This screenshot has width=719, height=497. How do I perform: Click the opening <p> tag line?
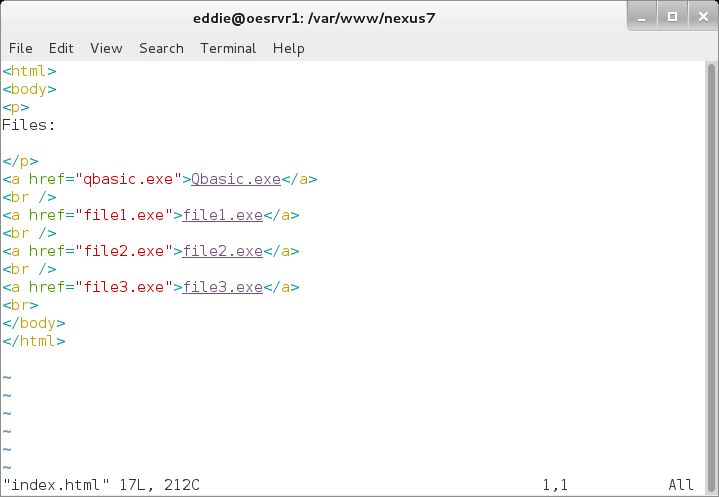[x=16, y=107]
